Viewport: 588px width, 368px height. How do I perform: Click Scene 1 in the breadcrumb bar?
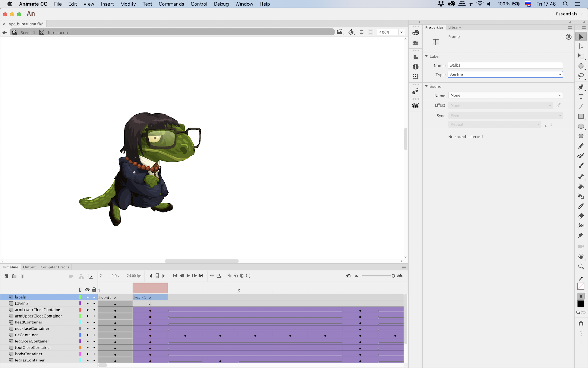28,33
